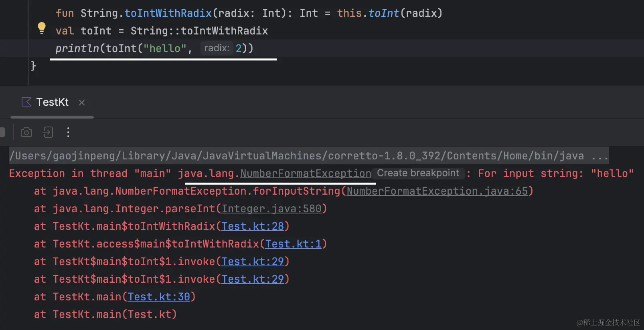
Task: Click the 'For input string: "hello"' message
Action: click(x=556, y=173)
